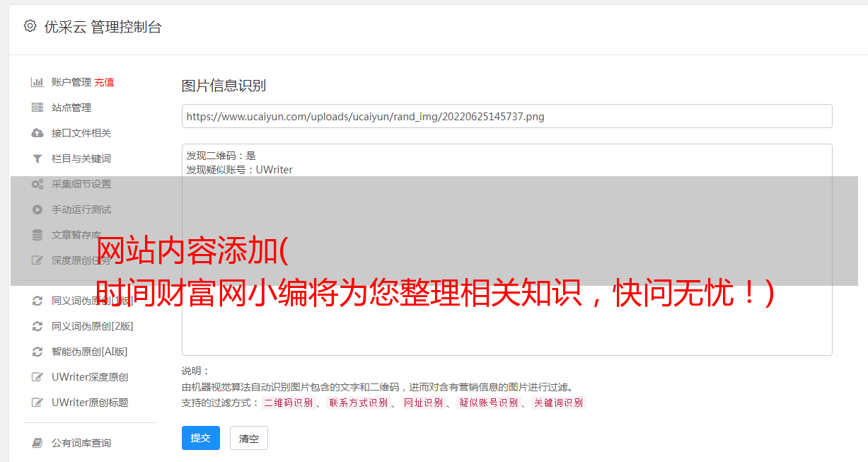Click the 联系方式识别 tag

[358, 403]
